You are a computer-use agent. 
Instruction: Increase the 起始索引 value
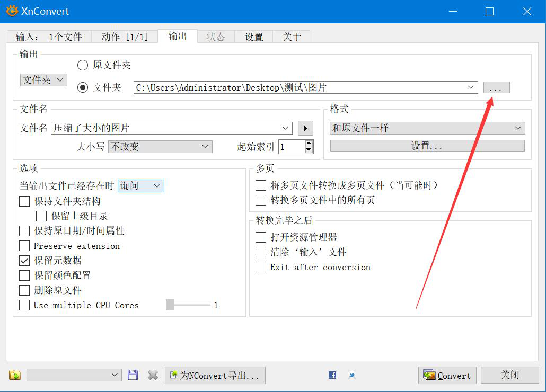(309, 144)
